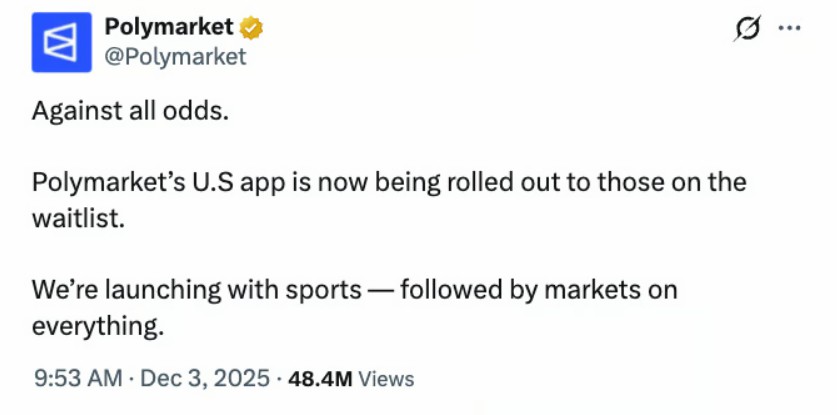Click the word "everything." in the post
837x415 pixels.
pyautogui.click(x=96, y=325)
